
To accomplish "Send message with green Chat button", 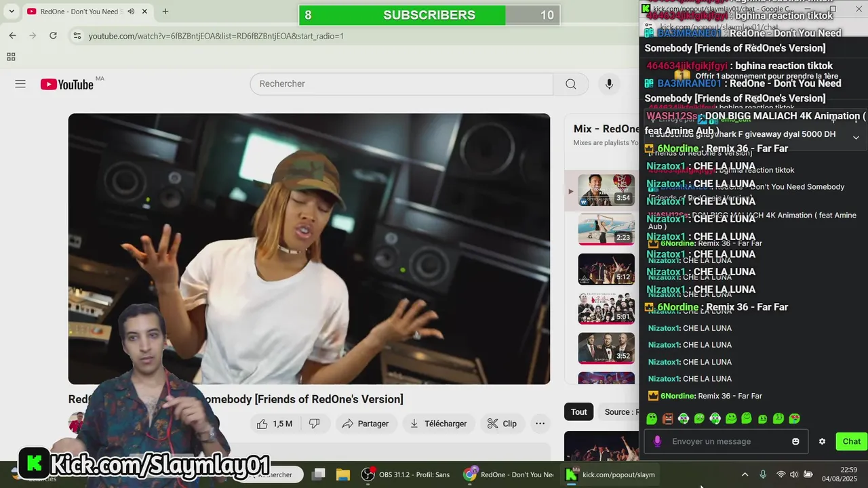I will click(852, 441).
